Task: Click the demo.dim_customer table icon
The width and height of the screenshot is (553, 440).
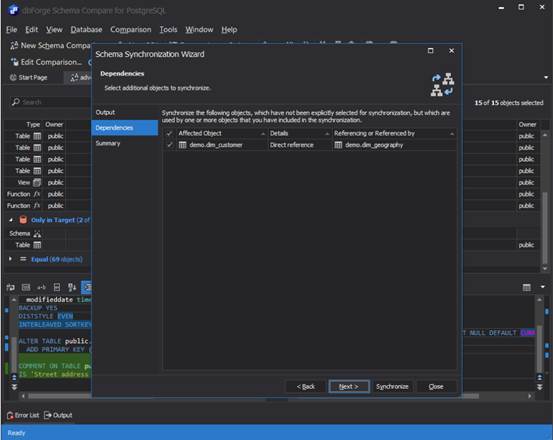Action: pyautogui.click(x=182, y=145)
